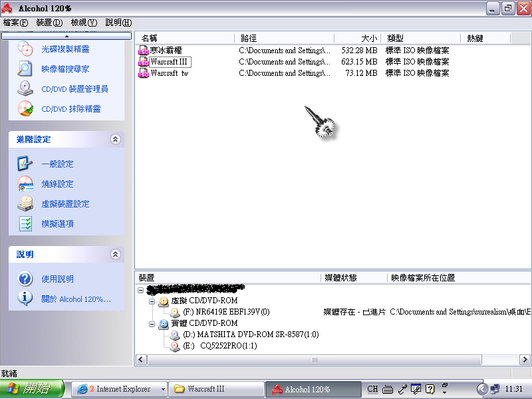Select the ISO icon of Warcraft III
This screenshot has width=532, height=399.
[x=144, y=62]
